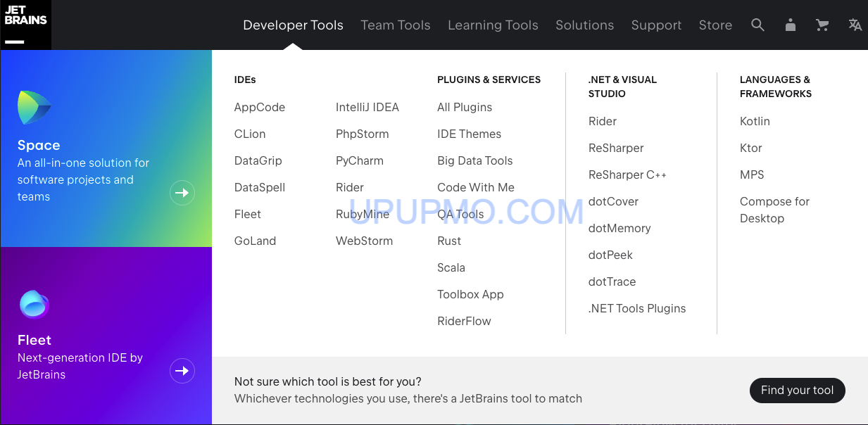The height and width of the screenshot is (425, 868).
Task: Click the arrow button on Fleet card
Action: [x=182, y=371]
